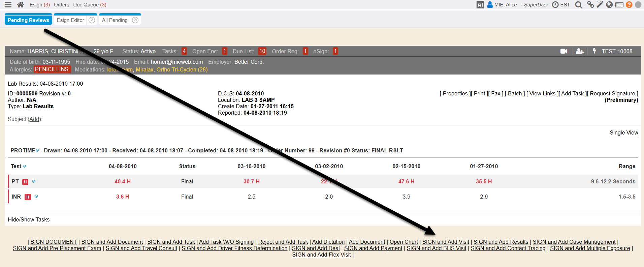Click the red PENICILLINS allergy badge
The width and height of the screenshot is (644, 267).
[52, 69]
